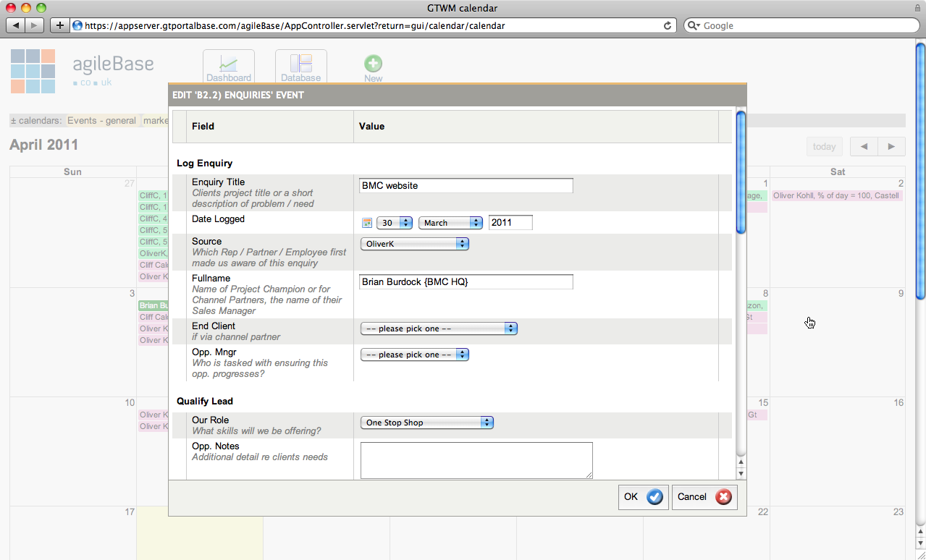Open the Database icon
Viewport: 926px width, 560px height.
(300, 67)
